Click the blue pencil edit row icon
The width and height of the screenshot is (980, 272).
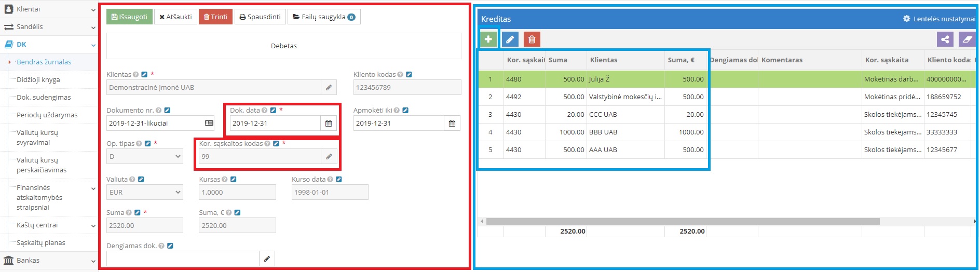(510, 39)
